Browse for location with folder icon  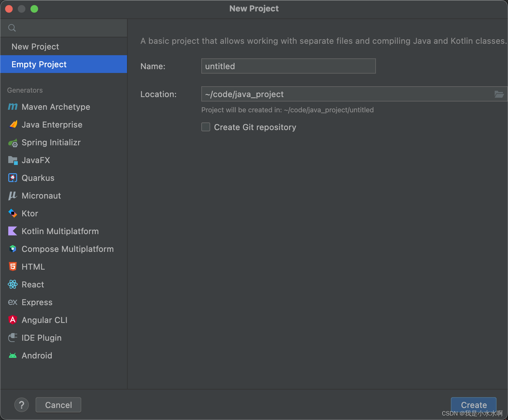499,94
